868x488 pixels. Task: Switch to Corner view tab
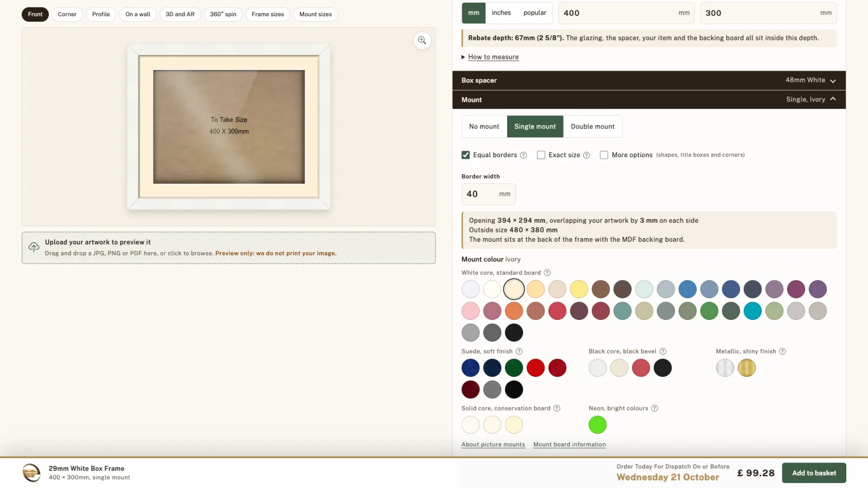click(x=67, y=14)
